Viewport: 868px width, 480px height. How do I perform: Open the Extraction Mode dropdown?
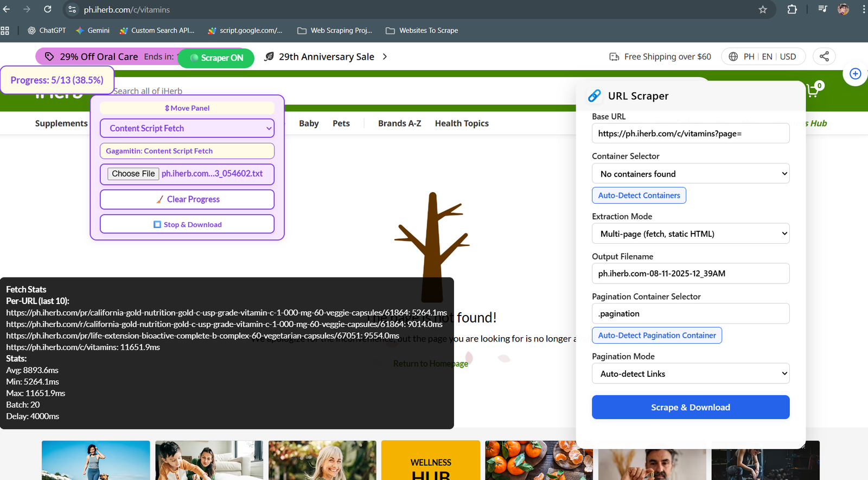(x=690, y=233)
